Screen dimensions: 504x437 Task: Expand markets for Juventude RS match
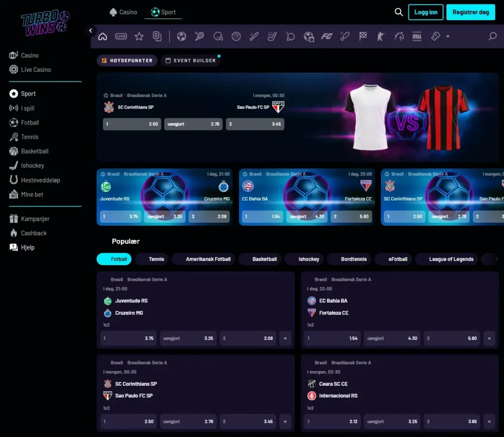[x=285, y=338]
